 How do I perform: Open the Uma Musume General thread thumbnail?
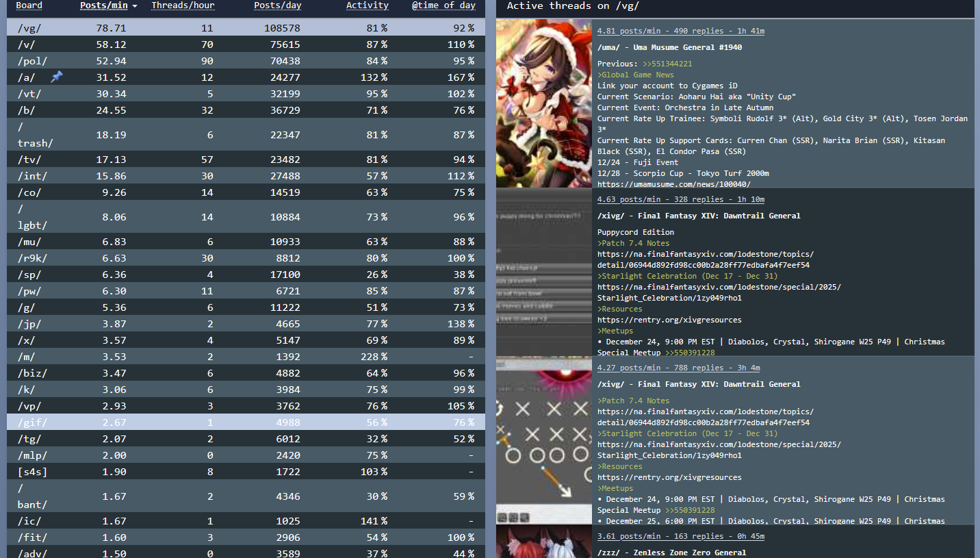tap(544, 103)
